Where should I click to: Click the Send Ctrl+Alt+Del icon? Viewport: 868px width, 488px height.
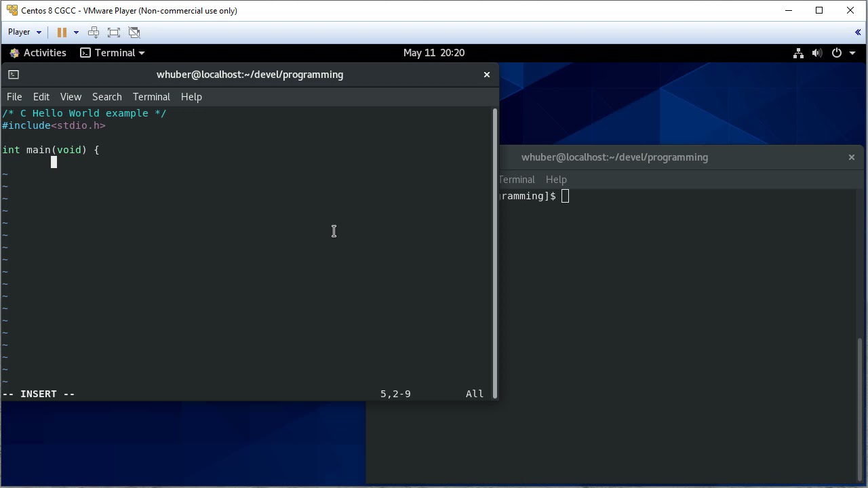click(94, 32)
